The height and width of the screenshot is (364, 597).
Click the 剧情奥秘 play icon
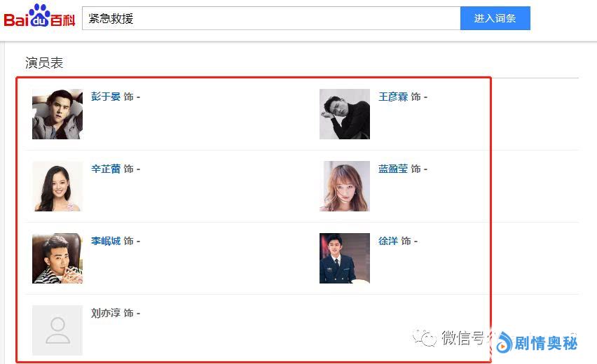[503, 342]
